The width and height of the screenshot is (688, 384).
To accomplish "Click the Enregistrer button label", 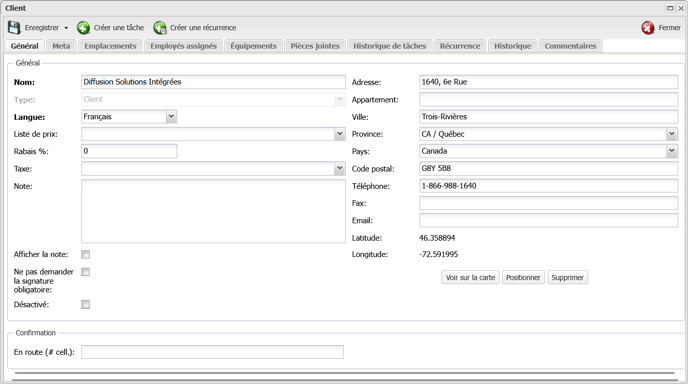I will 42,28.
